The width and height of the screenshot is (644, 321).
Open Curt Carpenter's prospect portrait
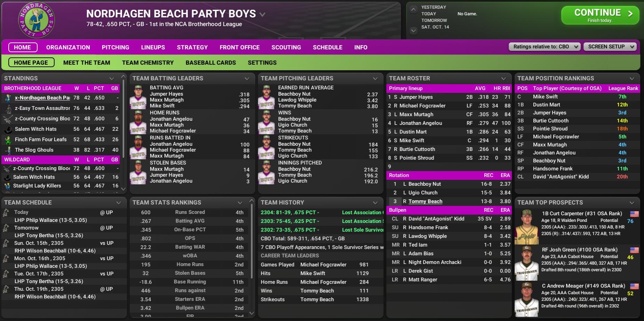pyautogui.click(x=526, y=227)
